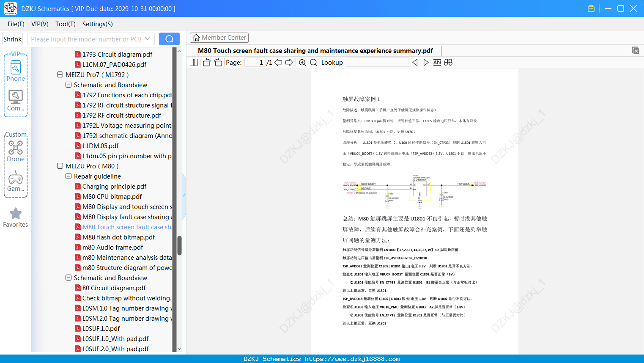Open the model number dropdown arrow
Viewport: 644px width, 363px height.
coord(148,39)
